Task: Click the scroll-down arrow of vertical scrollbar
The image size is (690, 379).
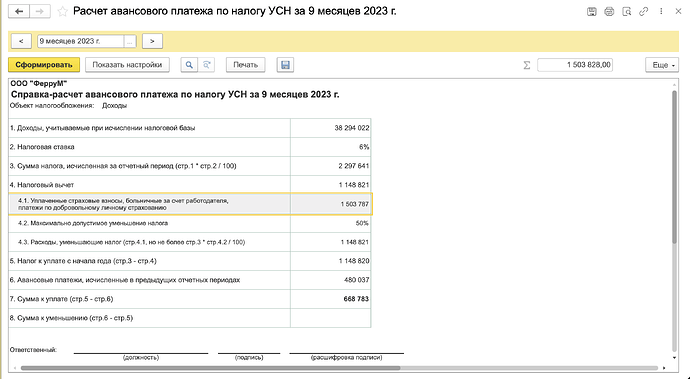Action: (675, 358)
